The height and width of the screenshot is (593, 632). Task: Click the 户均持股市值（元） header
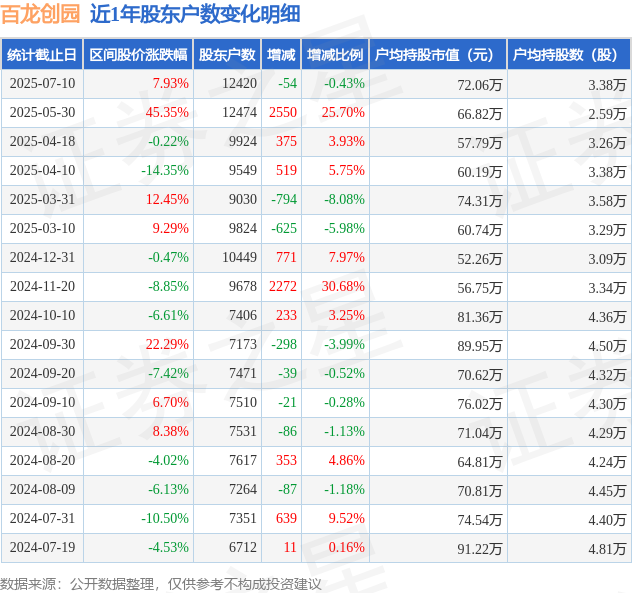(438, 54)
